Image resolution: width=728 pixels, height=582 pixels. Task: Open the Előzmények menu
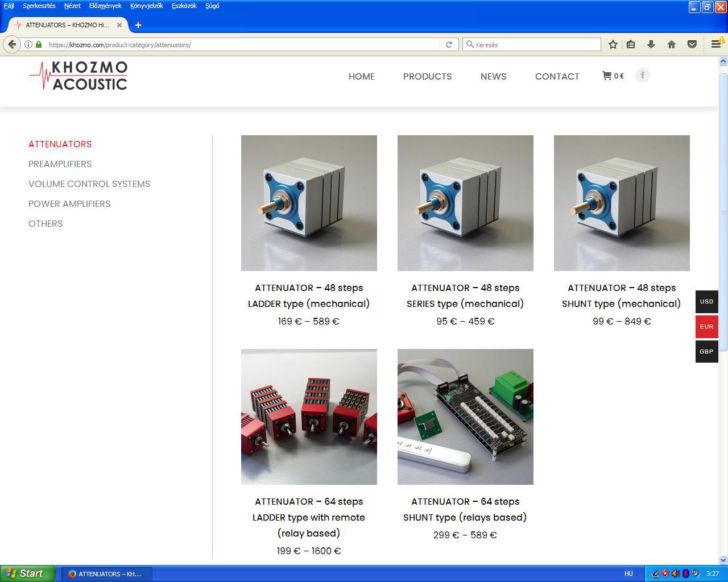coord(105,6)
